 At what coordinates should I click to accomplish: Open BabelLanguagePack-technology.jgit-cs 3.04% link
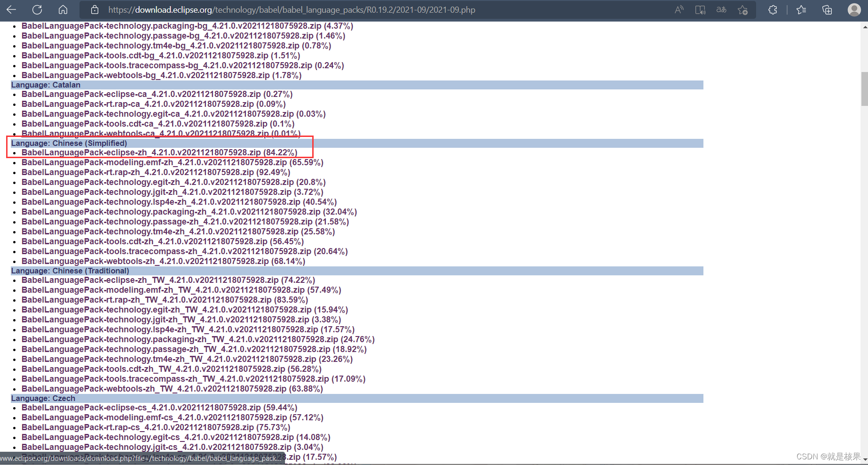click(173, 447)
